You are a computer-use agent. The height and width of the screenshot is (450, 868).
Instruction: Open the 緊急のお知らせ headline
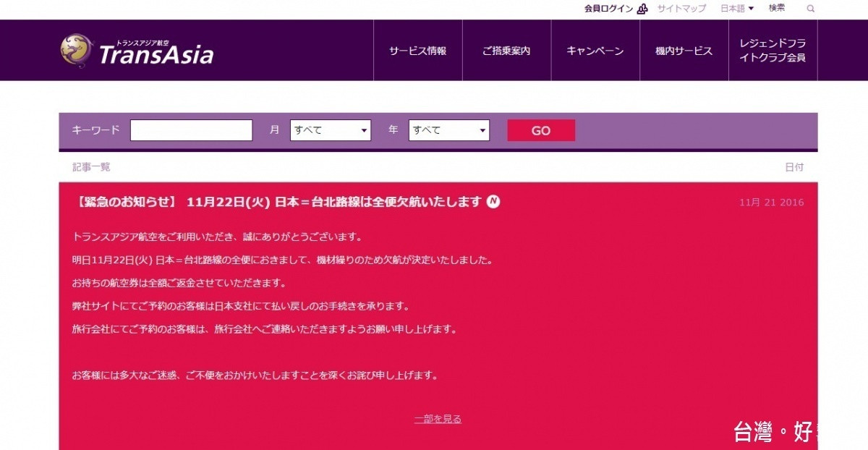pyautogui.click(x=277, y=202)
